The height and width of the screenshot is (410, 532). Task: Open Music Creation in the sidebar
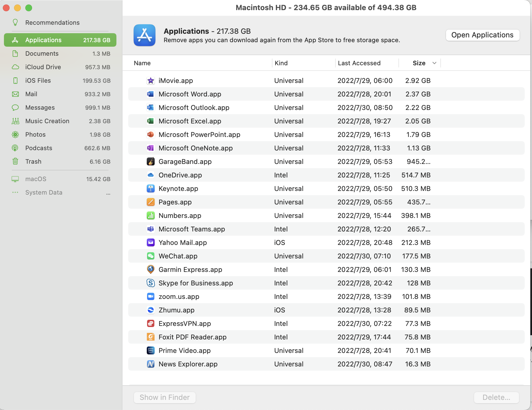[60, 121]
